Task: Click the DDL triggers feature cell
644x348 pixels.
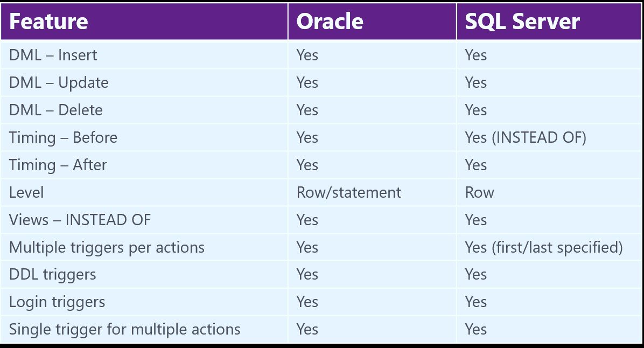Action: 144,274
